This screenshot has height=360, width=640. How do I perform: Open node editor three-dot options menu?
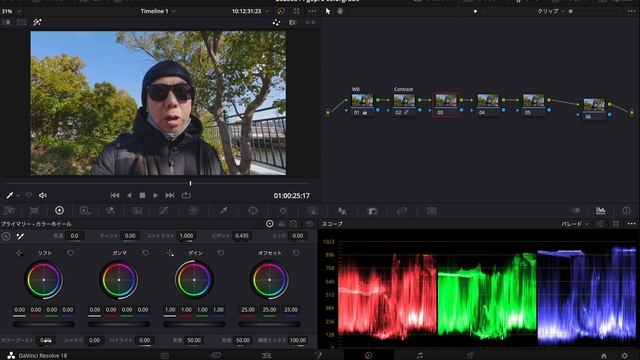tap(631, 11)
